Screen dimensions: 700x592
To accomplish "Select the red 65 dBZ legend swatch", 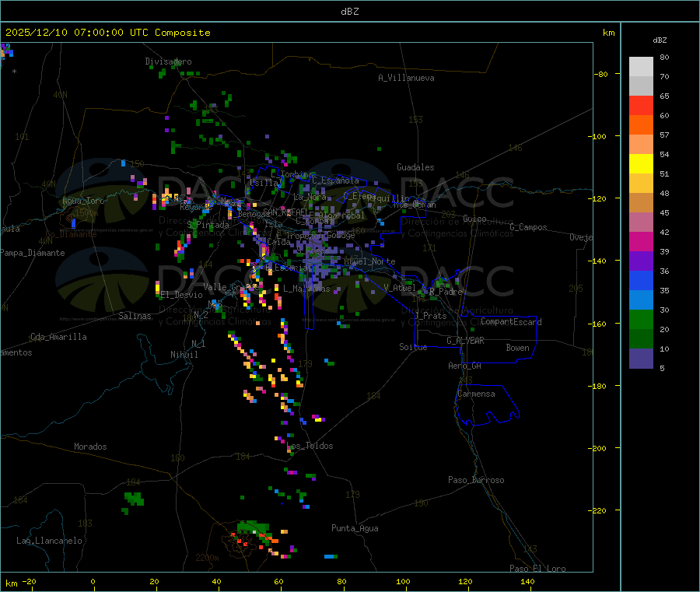I will [x=641, y=105].
